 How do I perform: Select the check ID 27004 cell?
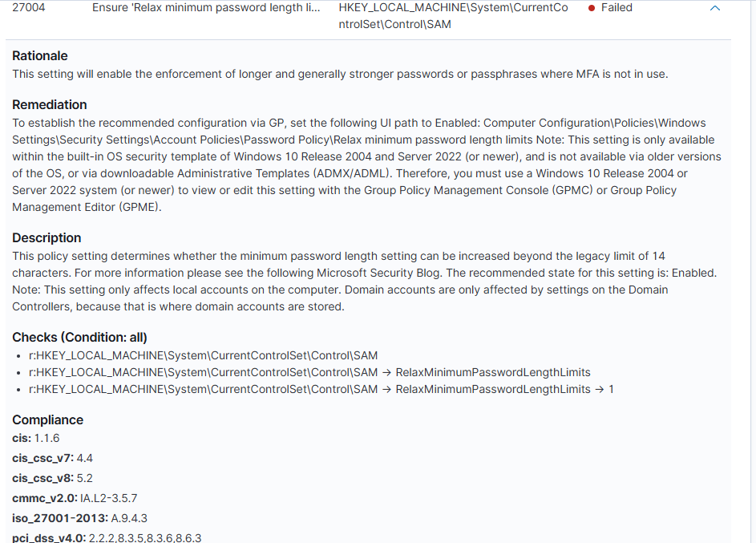[x=28, y=8]
